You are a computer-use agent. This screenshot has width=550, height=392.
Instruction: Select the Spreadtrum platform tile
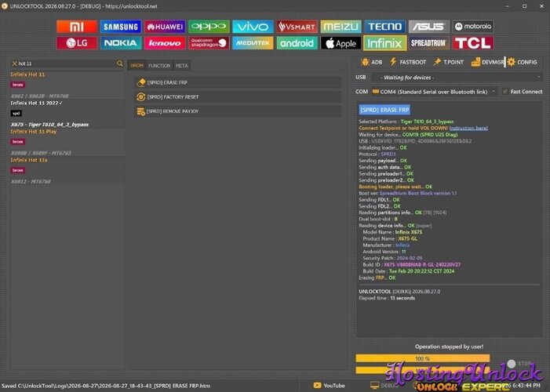(x=428, y=43)
